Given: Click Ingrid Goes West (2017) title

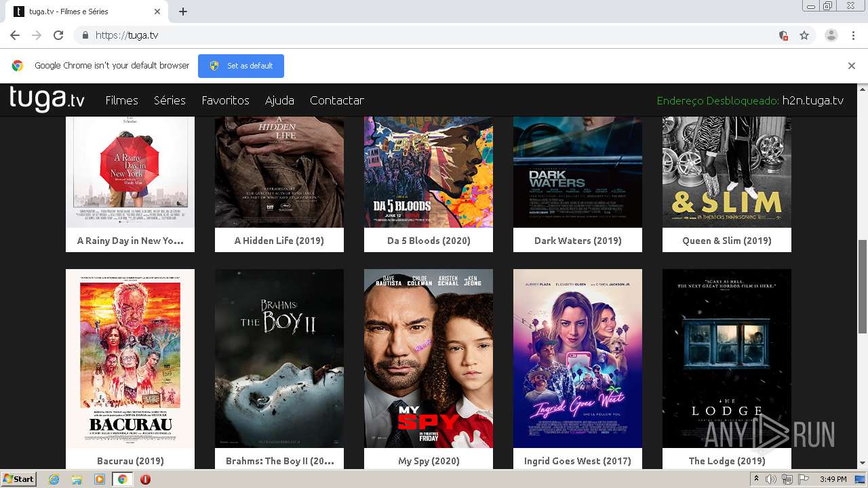Looking at the screenshot, I should coord(578,461).
